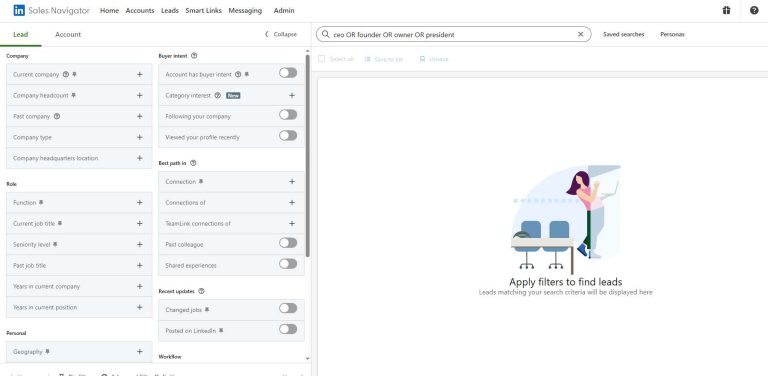
Task: Click the Recent updates help icon
Action: pos(201,291)
